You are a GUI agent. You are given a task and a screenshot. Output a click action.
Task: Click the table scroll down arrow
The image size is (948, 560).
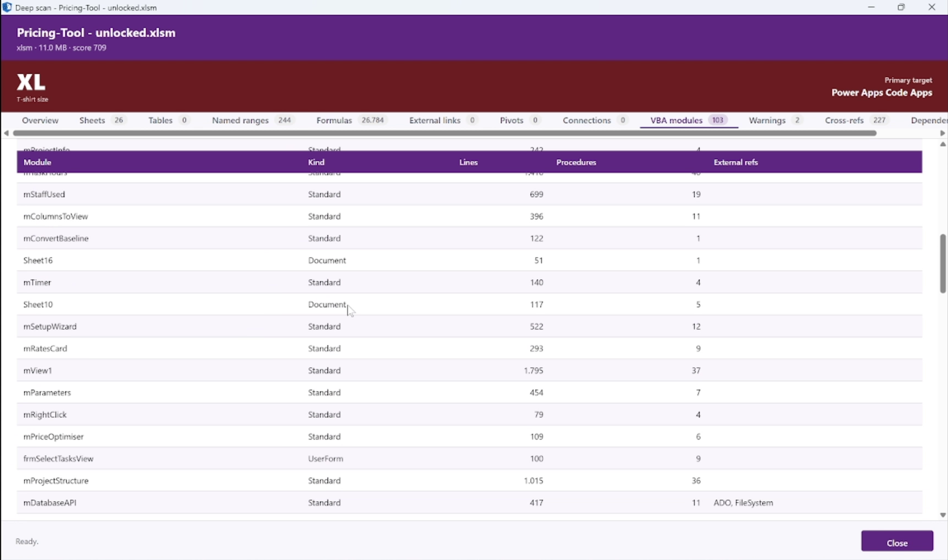pos(943,515)
